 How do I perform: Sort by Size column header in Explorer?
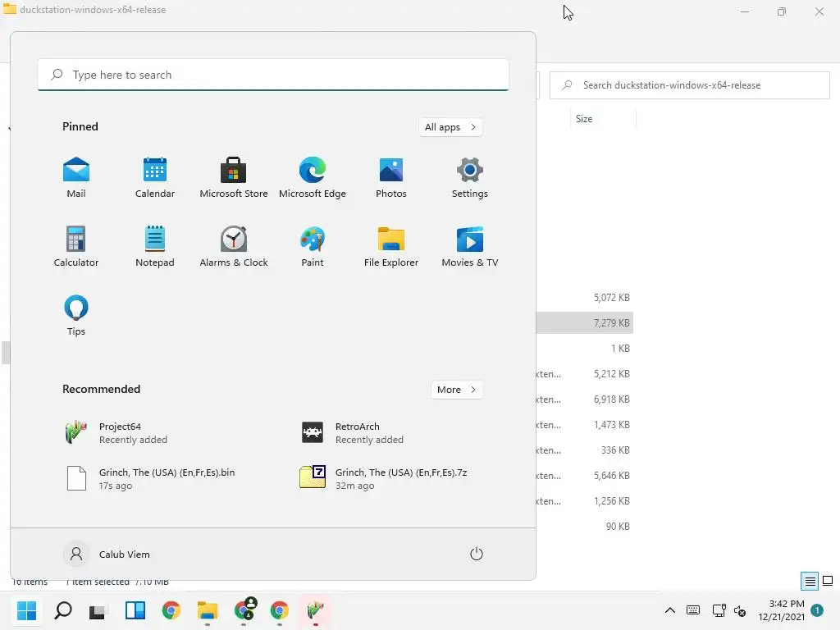click(x=603, y=119)
